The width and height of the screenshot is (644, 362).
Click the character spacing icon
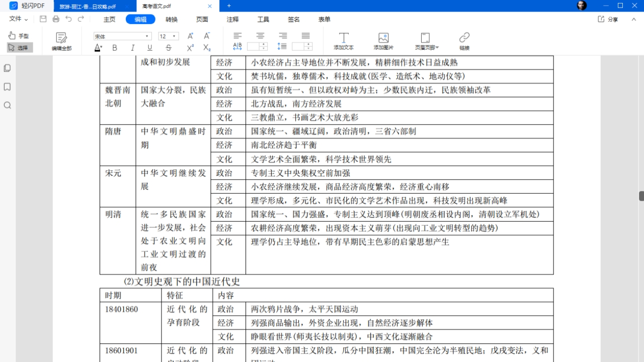pos(237,46)
